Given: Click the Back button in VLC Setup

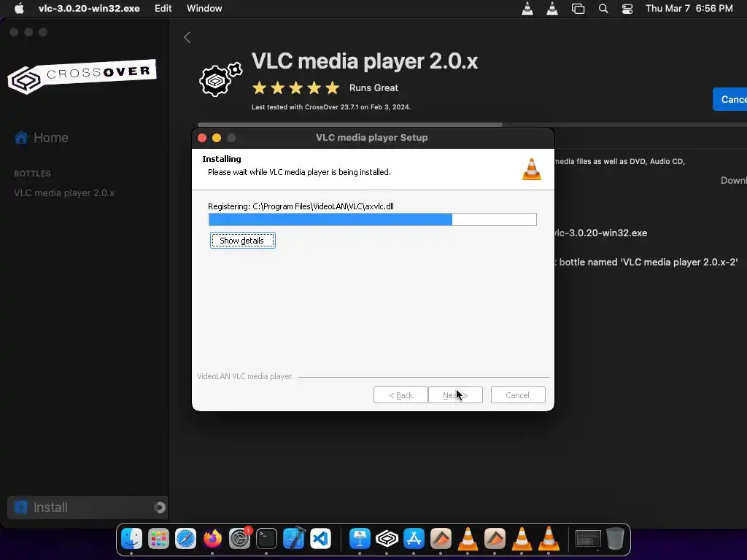Looking at the screenshot, I should click(x=400, y=395).
